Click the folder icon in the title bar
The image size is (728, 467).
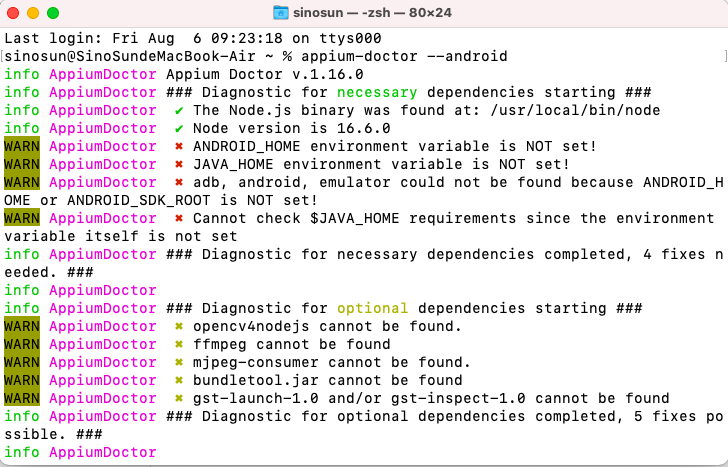coord(282,13)
